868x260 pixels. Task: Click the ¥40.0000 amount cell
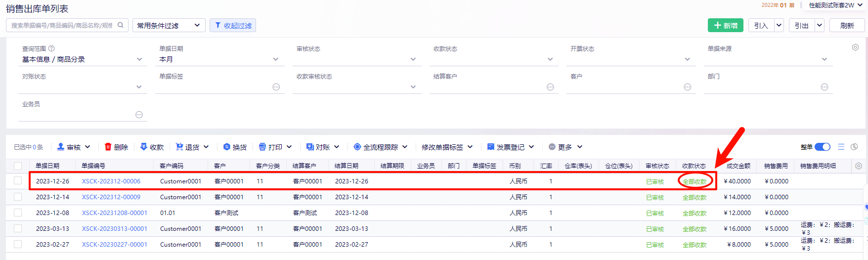tap(737, 181)
